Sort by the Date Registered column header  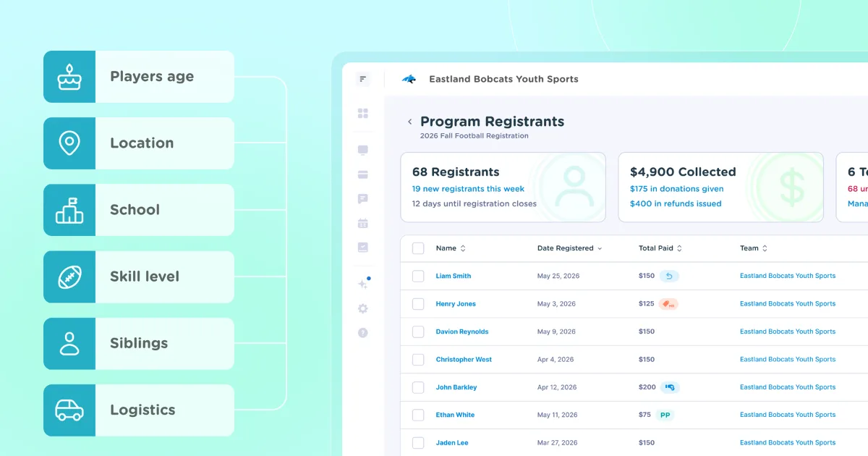coord(570,248)
